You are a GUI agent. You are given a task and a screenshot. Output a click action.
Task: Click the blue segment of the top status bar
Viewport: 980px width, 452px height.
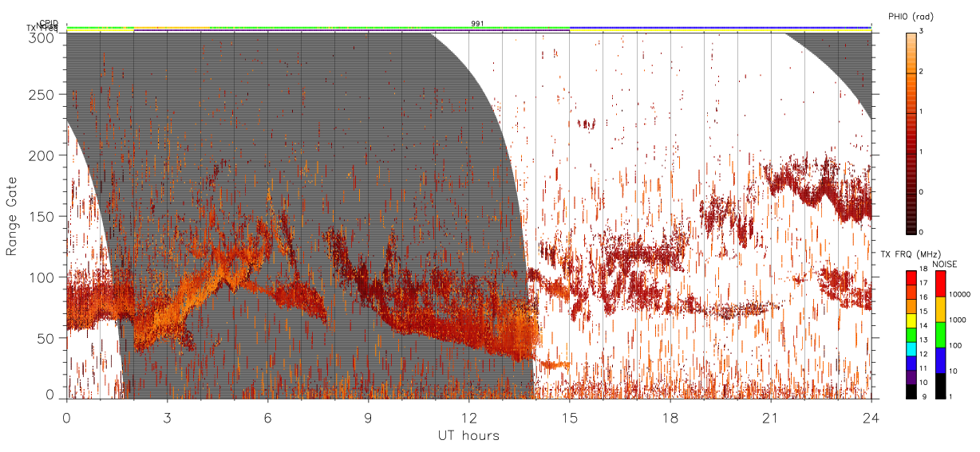(x=720, y=26)
